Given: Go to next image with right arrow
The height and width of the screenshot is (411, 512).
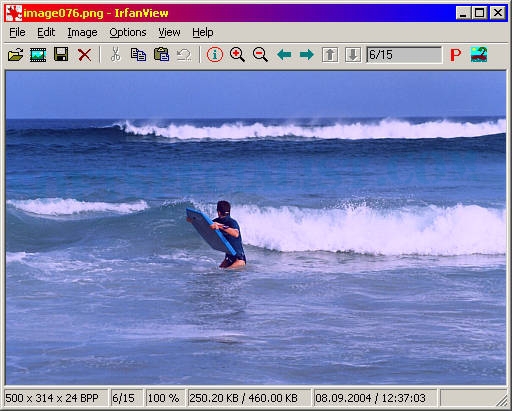Looking at the screenshot, I should point(307,54).
